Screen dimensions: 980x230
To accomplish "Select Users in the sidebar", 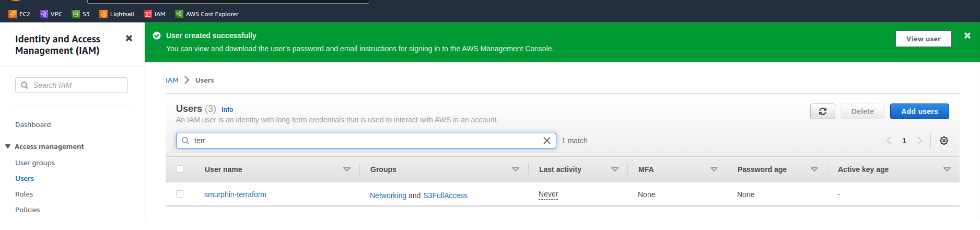I will [x=25, y=178].
